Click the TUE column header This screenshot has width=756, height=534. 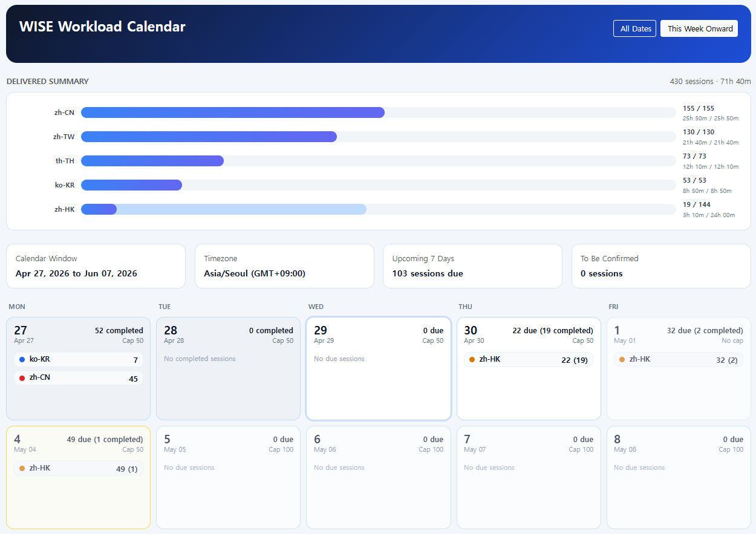(165, 307)
